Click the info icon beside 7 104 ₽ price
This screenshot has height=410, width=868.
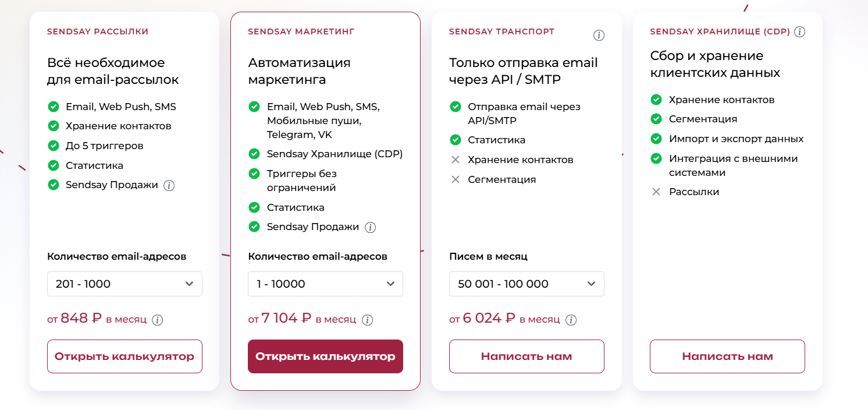point(366,320)
